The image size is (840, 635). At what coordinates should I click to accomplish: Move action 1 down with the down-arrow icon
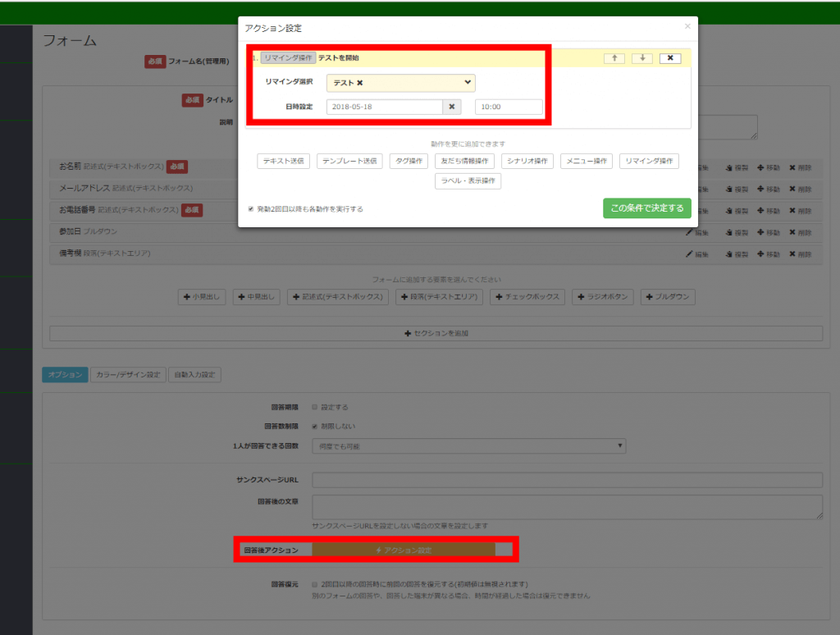(x=641, y=58)
